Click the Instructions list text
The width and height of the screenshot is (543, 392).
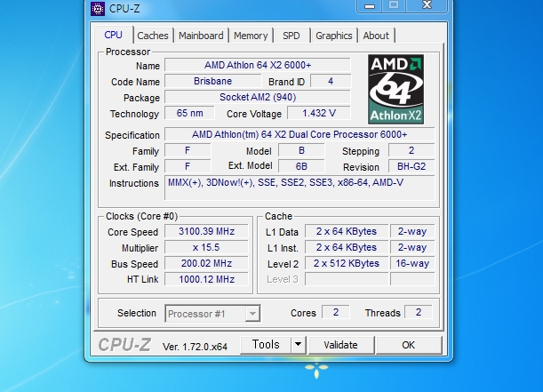[285, 182]
